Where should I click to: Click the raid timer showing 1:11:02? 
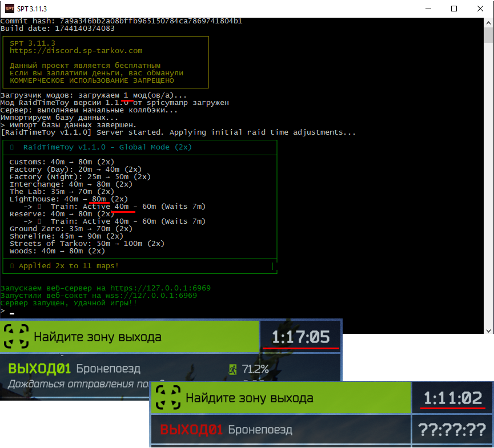point(453,398)
